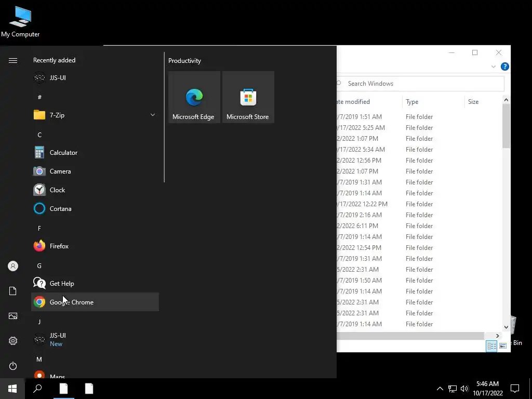Sort by Type column in Explorer
532x399 pixels.
433,102
